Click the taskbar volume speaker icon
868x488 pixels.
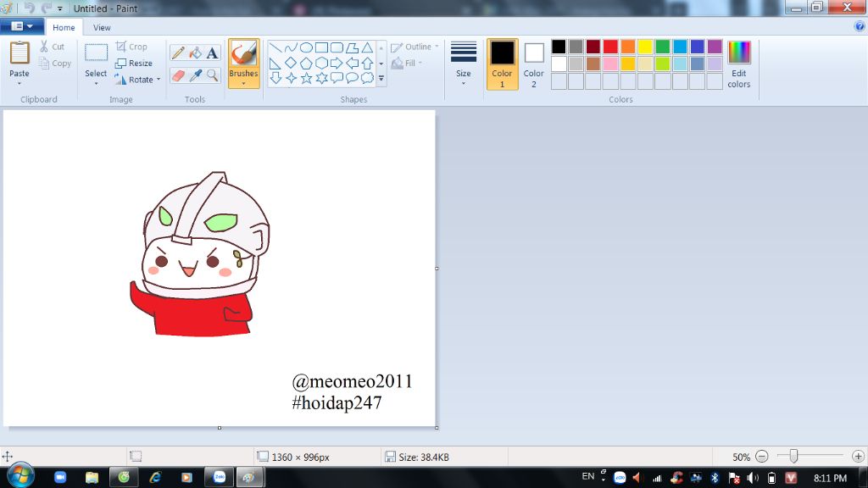tap(753, 478)
